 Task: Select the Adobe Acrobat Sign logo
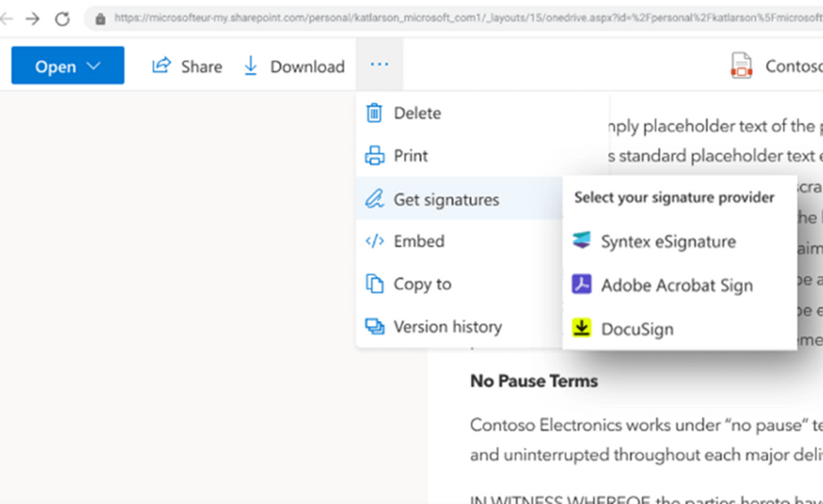pyautogui.click(x=582, y=285)
